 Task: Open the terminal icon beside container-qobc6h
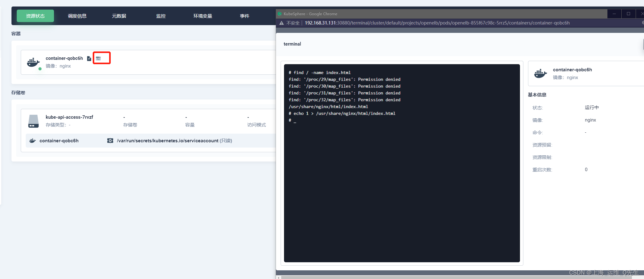point(98,59)
